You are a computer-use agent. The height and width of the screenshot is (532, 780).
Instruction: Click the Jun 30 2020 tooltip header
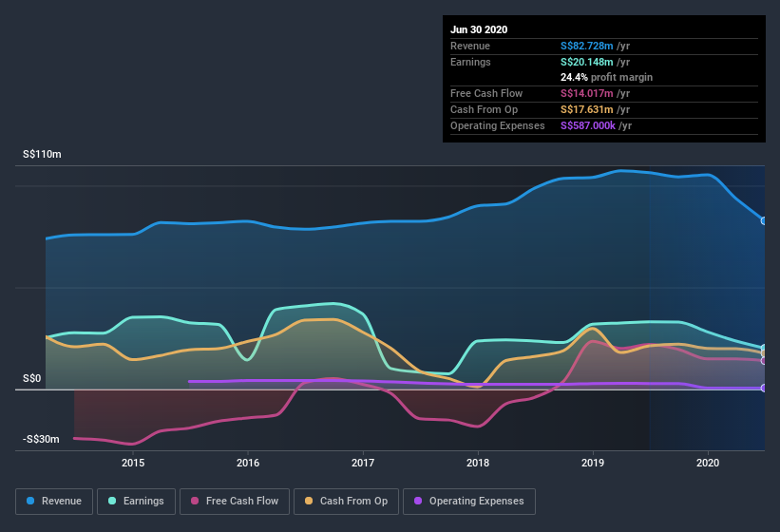[x=479, y=29]
